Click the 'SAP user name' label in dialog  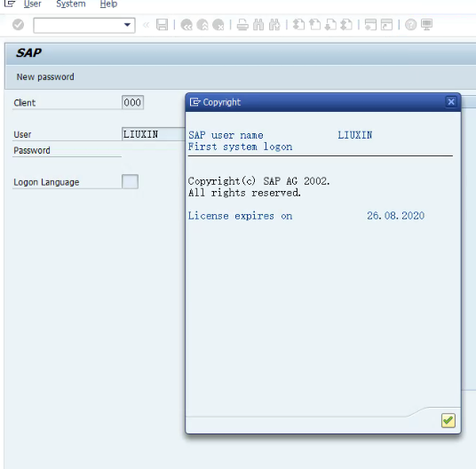coord(226,135)
